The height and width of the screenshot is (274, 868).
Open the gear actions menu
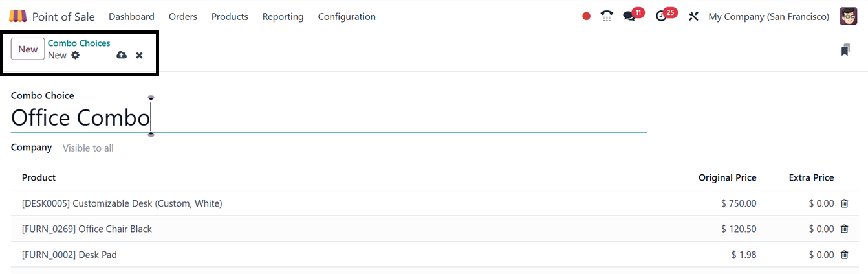[x=76, y=55]
